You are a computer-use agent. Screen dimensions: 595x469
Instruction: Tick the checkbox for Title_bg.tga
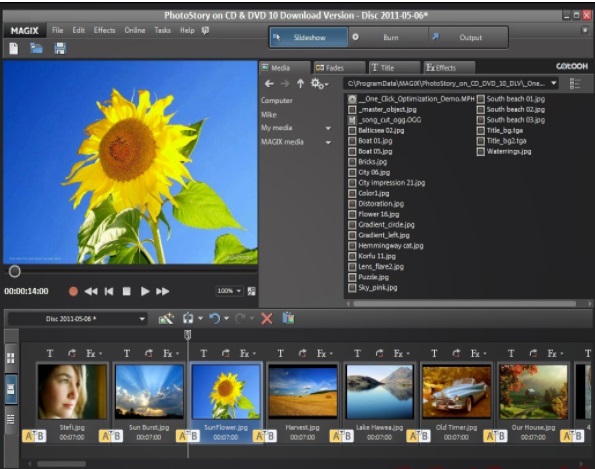481,131
